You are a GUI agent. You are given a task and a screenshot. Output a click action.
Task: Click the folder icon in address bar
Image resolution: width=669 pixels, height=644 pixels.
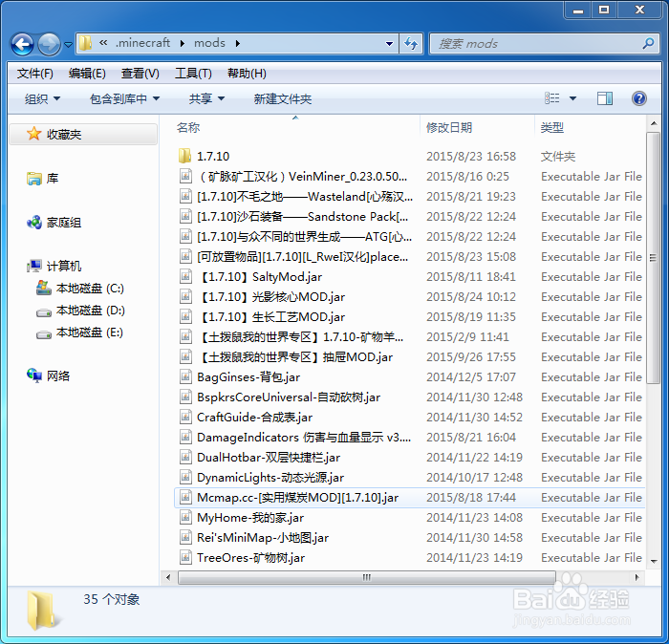tap(86, 43)
